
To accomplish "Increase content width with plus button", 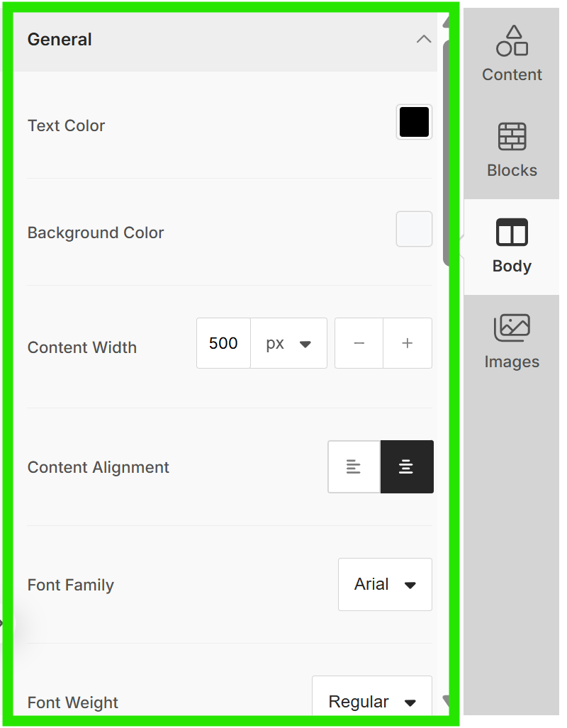I will 408,343.
